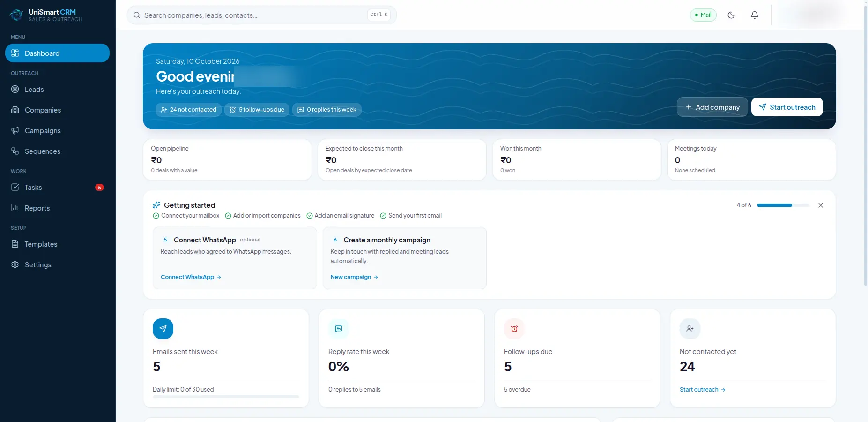
Task: Open the Tasks page
Action: click(57, 188)
